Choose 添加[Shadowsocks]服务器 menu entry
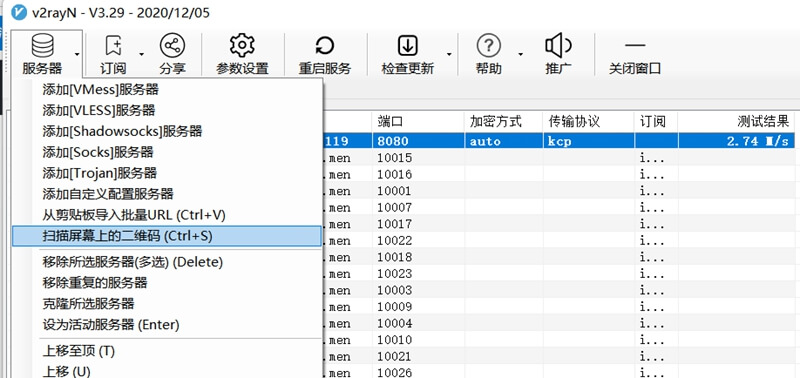The width and height of the screenshot is (800, 378). click(167, 131)
